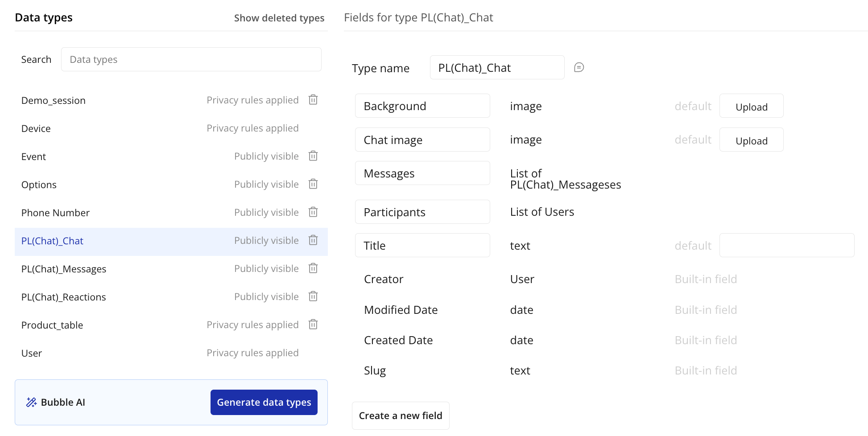This screenshot has width=868, height=436.
Task: Delete the Options data type
Action: click(x=313, y=184)
